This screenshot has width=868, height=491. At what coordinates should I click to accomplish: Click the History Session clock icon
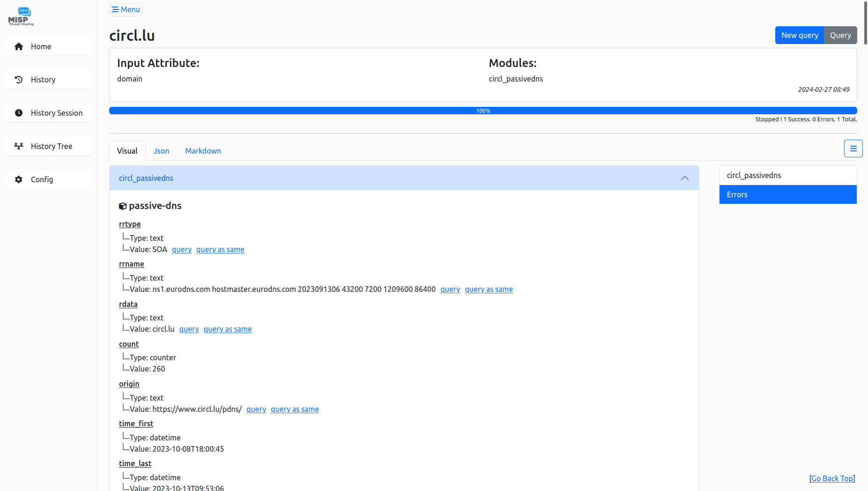(19, 113)
